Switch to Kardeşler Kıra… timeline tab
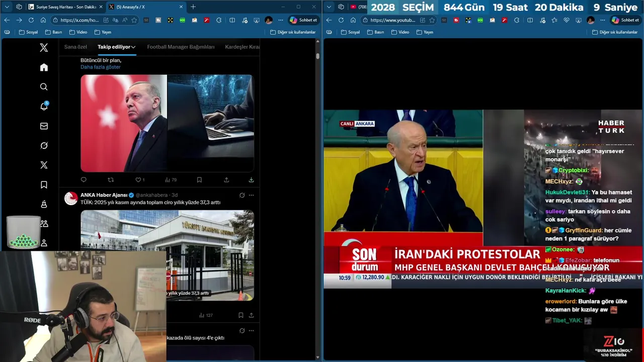 243,47
